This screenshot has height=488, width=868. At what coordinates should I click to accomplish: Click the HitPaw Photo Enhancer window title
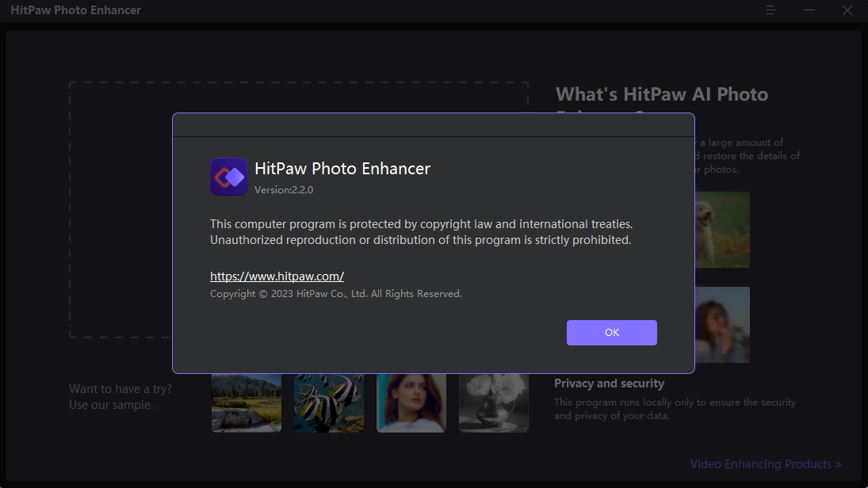click(x=76, y=10)
